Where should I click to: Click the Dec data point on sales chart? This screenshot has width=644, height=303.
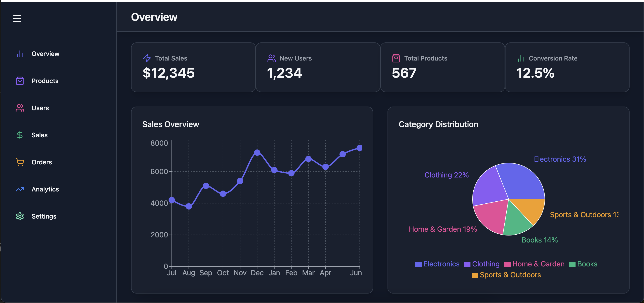[x=257, y=152]
